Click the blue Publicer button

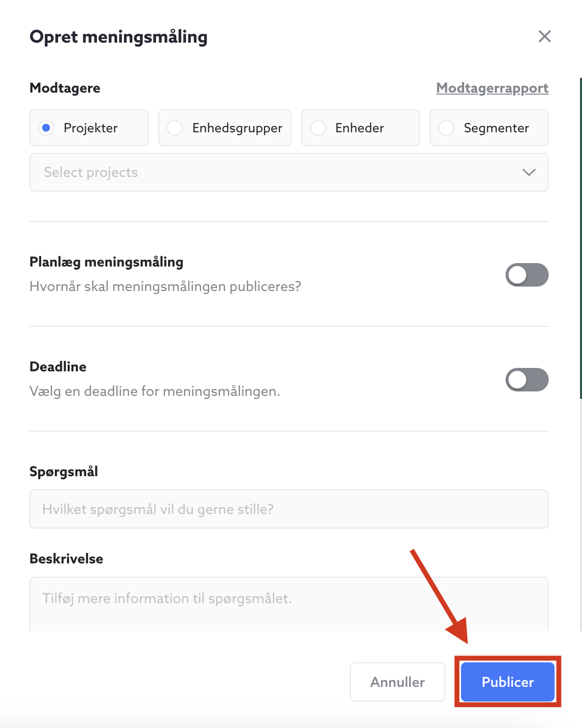tap(508, 682)
